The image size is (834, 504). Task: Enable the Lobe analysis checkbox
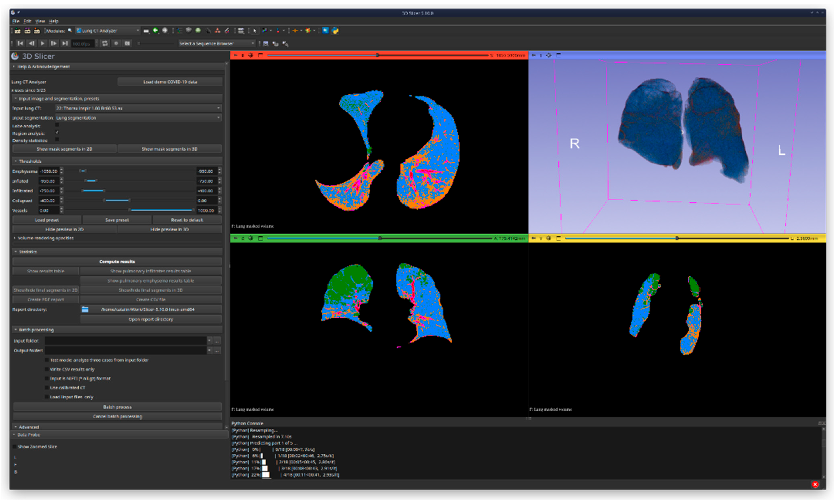(x=57, y=125)
